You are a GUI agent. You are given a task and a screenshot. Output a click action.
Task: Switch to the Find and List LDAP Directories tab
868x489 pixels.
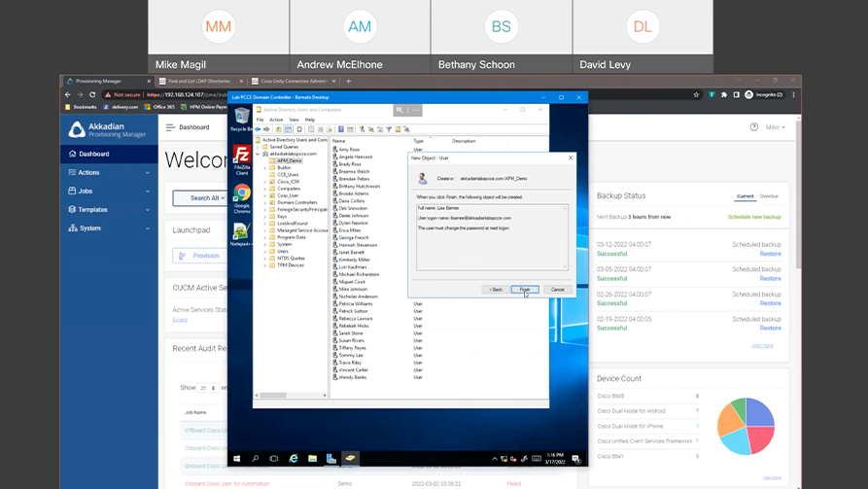(x=201, y=81)
